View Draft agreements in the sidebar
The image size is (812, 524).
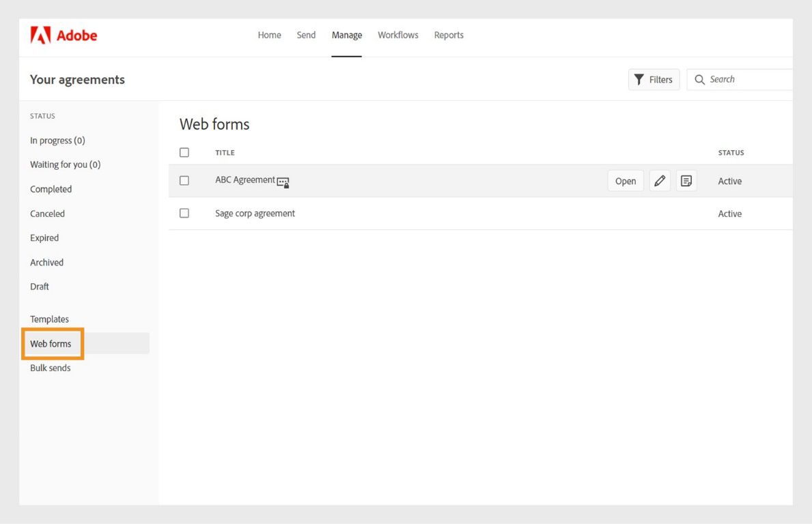coord(40,287)
